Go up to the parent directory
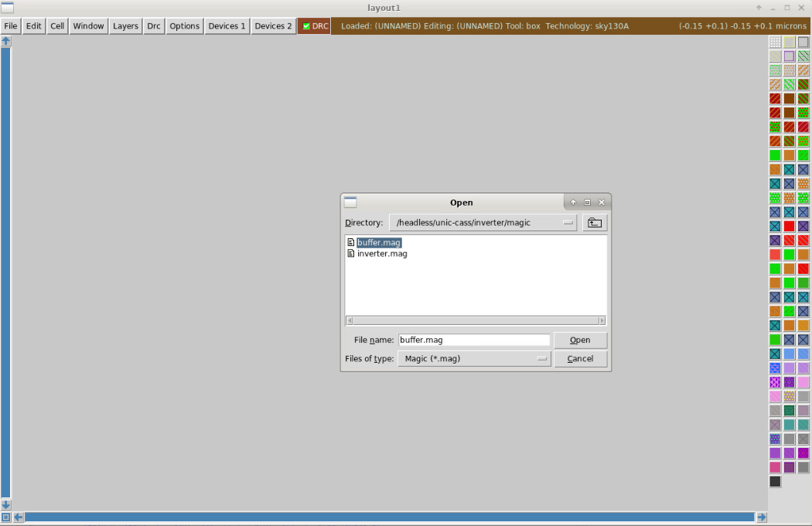The height and width of the screenshot is (526, 812). (x=595, y=223)
